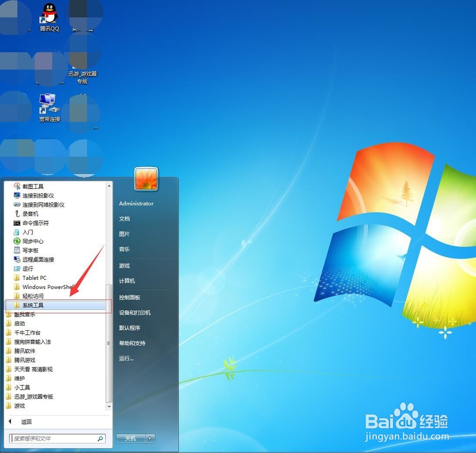Viewport: 476px width, 453px height.
Task: Click the 连接到投影仪 projector icon
Action: coord(17,196)
